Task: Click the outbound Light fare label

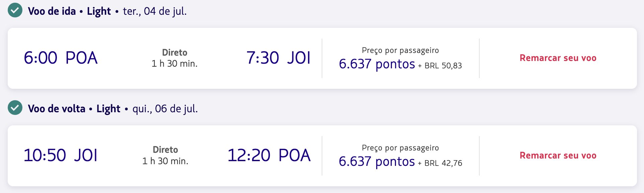Action: click(x=99, y=11)
